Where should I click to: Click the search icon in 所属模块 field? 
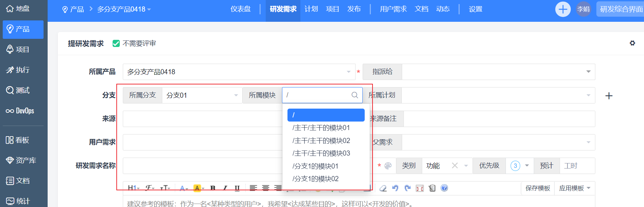coord(355,95)
